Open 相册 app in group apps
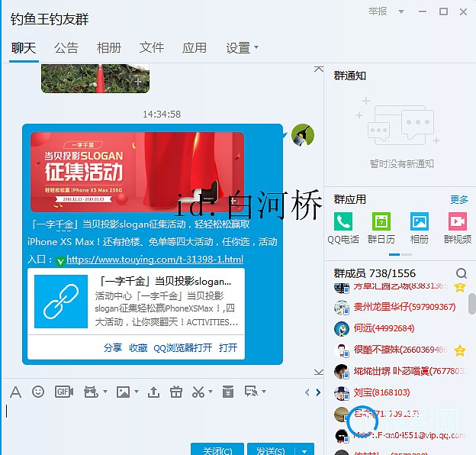This screenshot has width=476, height=455. [420, 228]
